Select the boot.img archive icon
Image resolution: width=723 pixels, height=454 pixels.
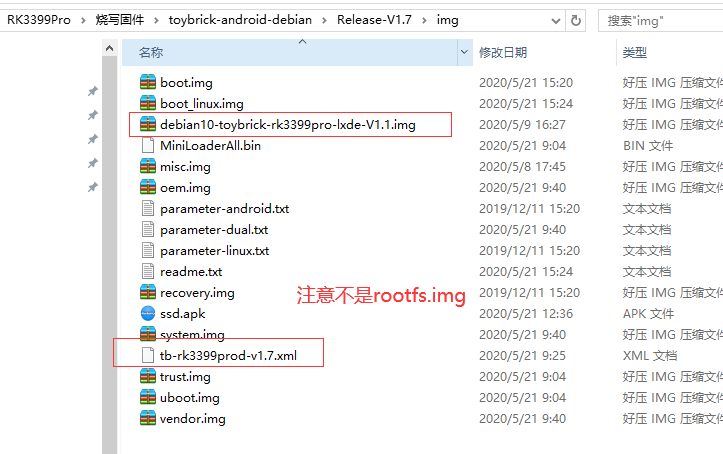click(148, 82)
